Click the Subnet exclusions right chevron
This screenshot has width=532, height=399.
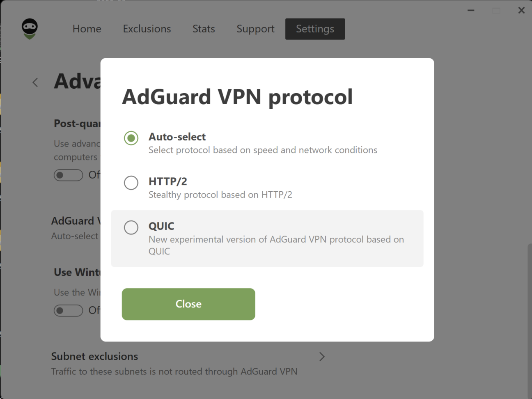point(322,356)
